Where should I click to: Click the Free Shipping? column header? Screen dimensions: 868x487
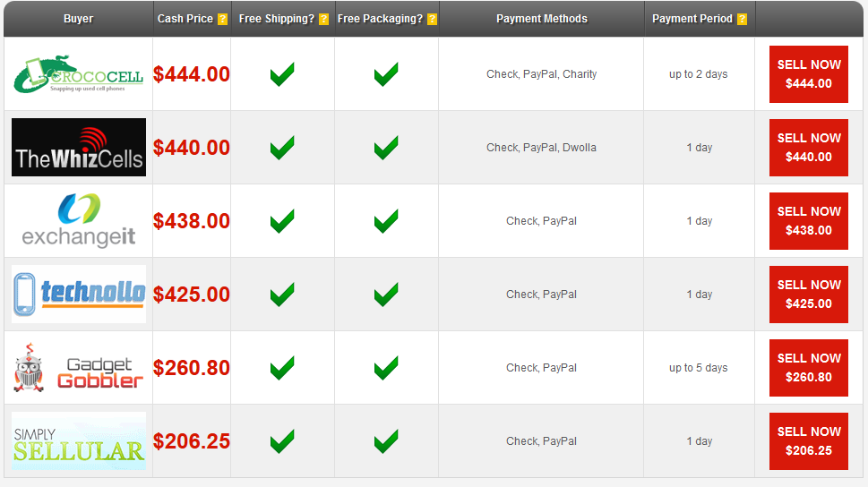click(x=283, y=19)
